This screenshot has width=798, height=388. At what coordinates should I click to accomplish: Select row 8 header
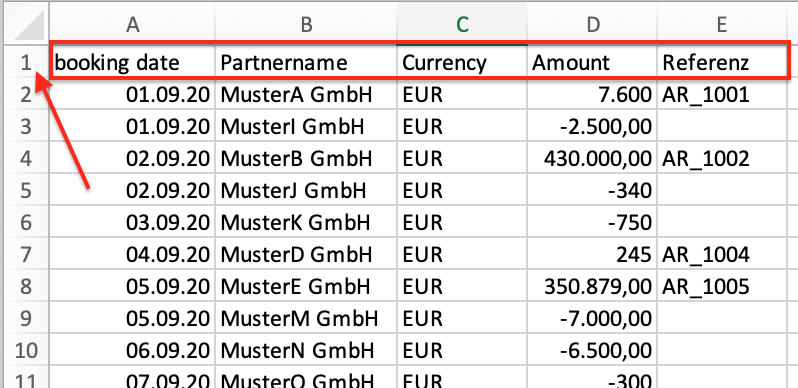(26, 287)
